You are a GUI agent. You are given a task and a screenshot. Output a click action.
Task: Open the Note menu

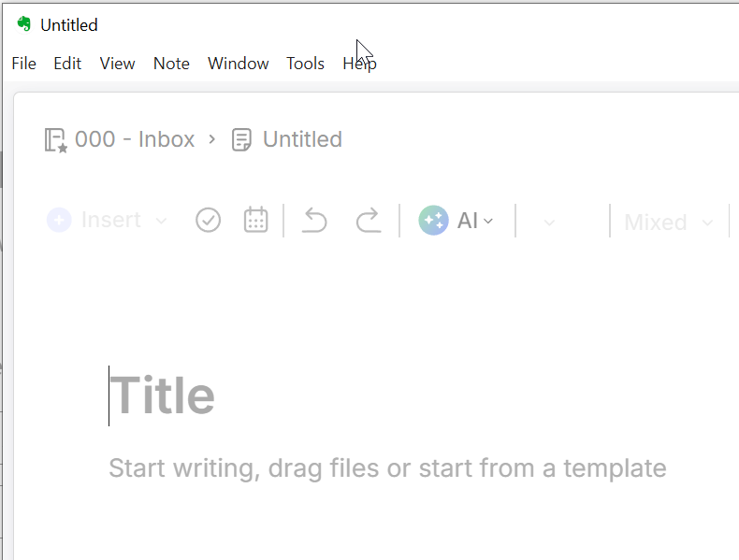coord(171,64)
